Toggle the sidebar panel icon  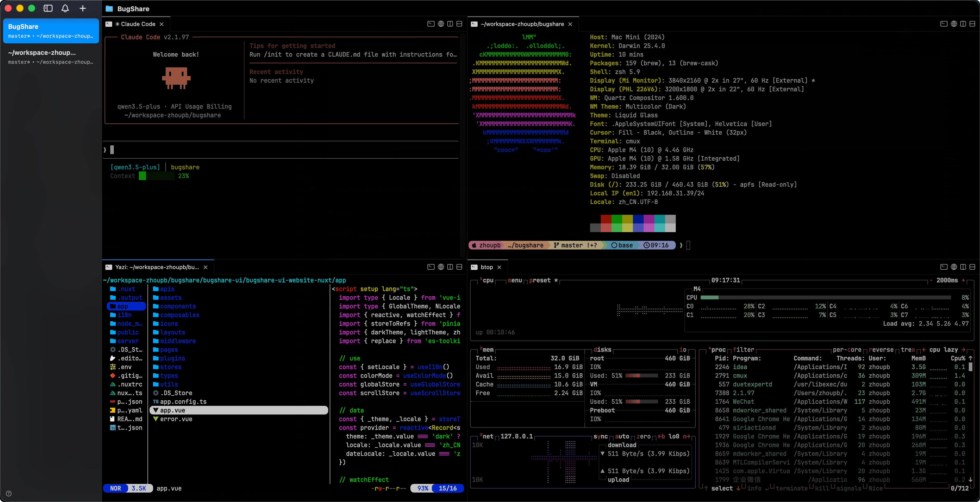pos(48,8)
